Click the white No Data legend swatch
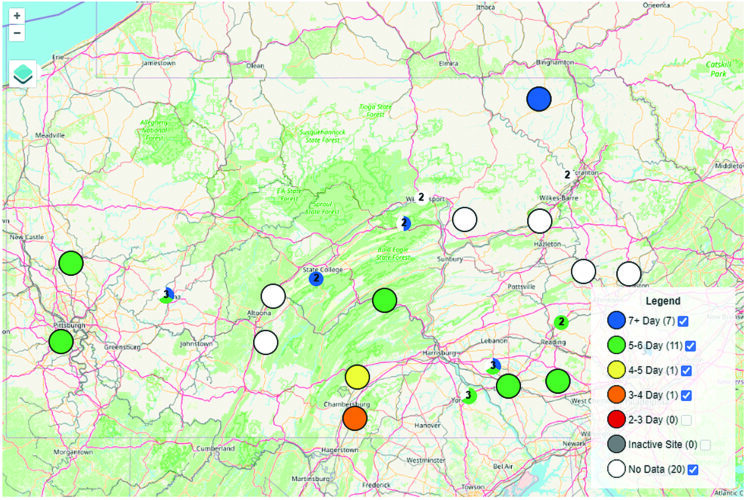Screen dimensions: 747x500 pos(616,469)
